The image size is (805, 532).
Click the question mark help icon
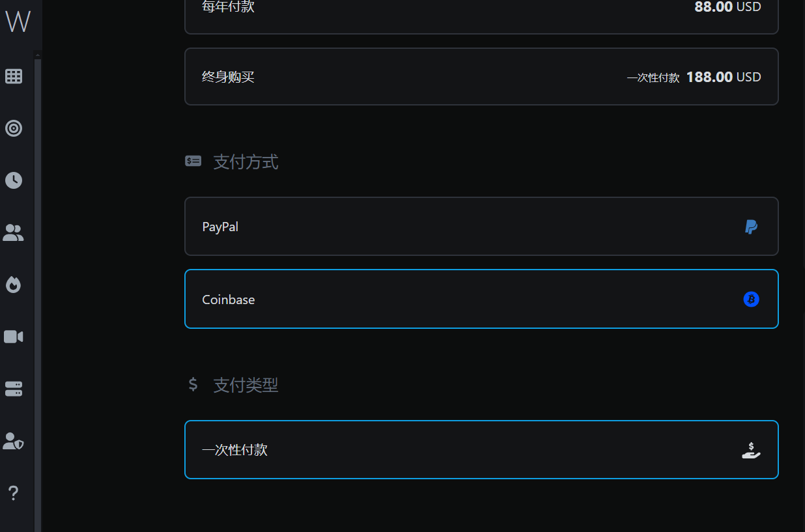point(14,493)
